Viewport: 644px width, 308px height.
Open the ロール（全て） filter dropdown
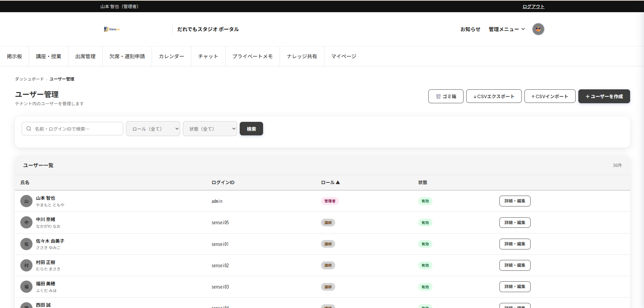(x=153, y=129)
